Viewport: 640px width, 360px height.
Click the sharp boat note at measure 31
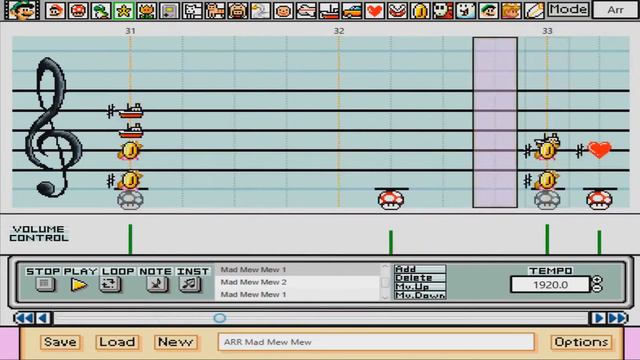131,111
